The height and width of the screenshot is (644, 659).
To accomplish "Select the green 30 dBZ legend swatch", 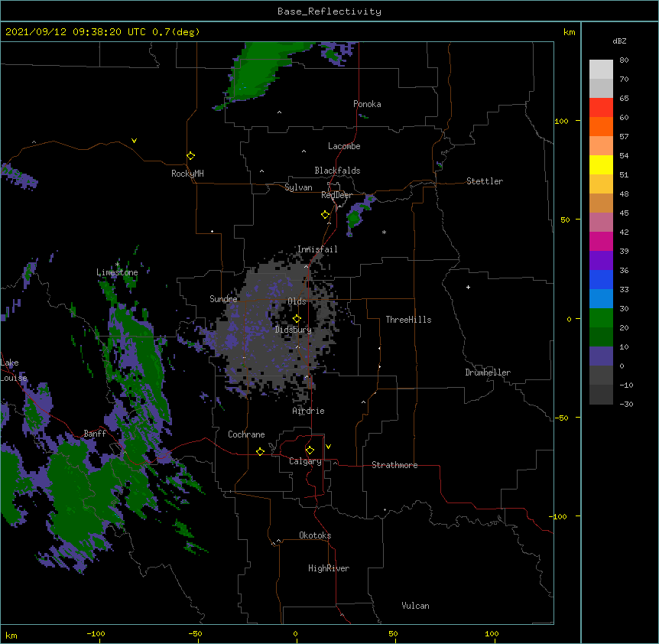I will click(x=601, y=318).
